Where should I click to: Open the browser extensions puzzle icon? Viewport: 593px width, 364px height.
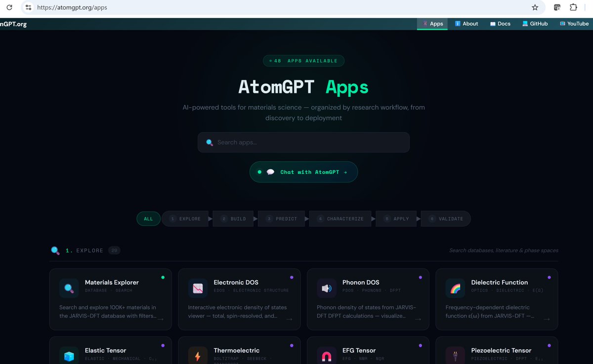(x=573, y=7)
